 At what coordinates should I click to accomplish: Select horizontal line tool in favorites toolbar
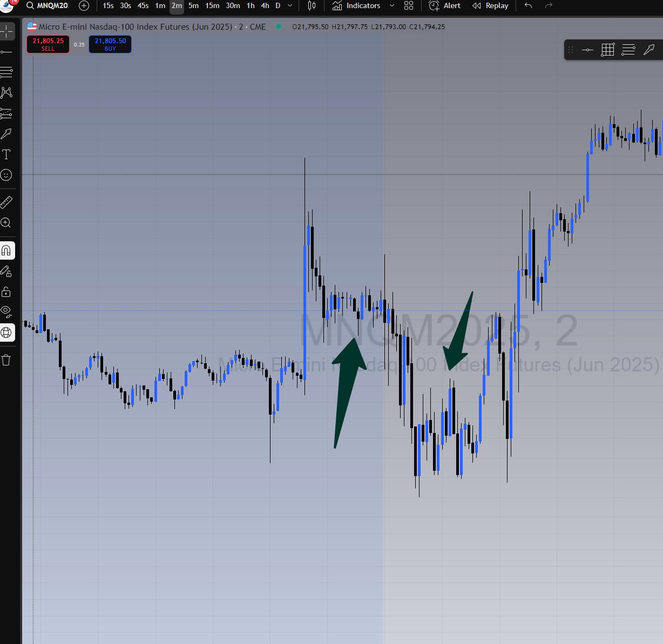(587, 50)
